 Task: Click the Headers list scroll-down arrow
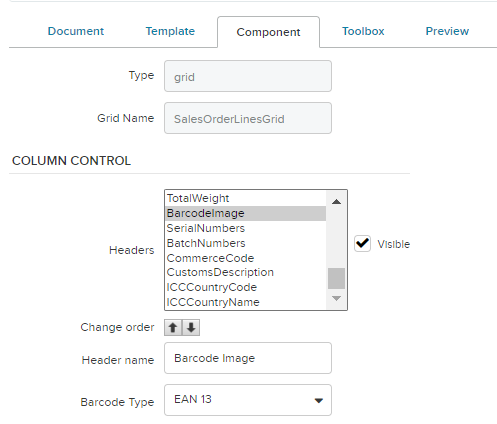pos(336,298)
